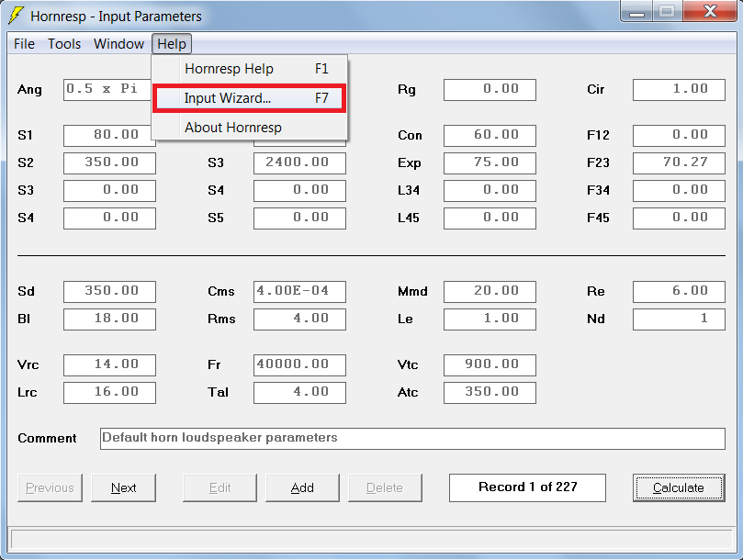Click the Exp label text
The height and width of the screenshot is (560, 743).
409,163
